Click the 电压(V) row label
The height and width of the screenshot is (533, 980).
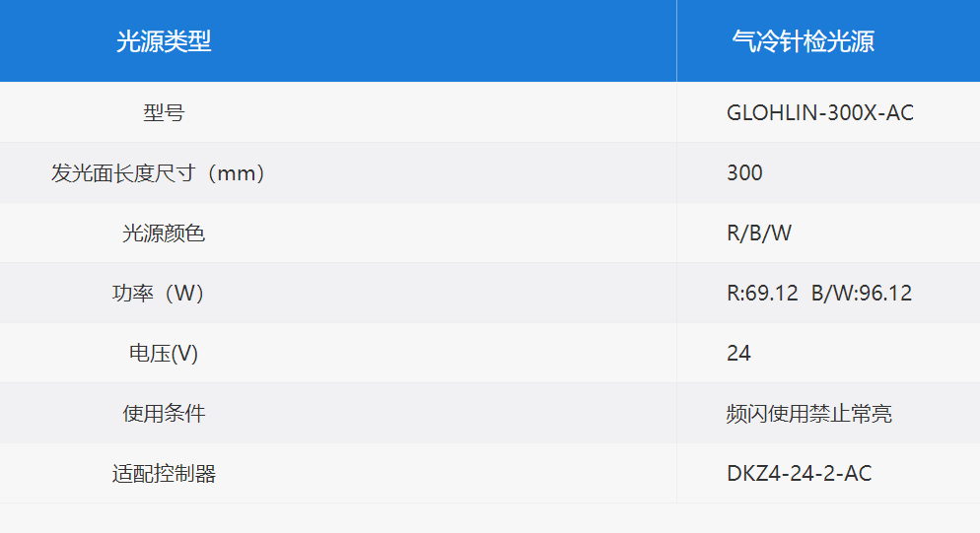(164, 354)
